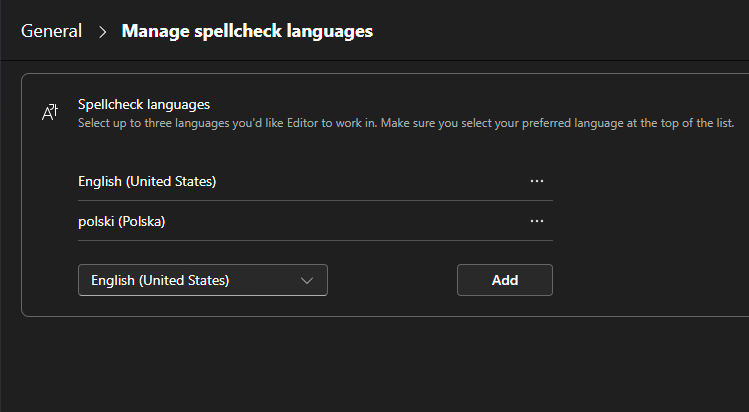This screenshot has width=749, height=412.
Task: Go back to General breadcrumb
Action: (52, 31)
